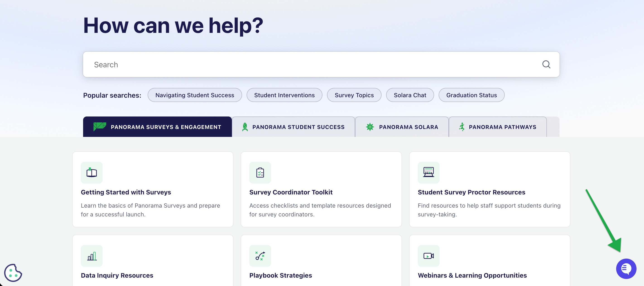This screenshot has height=286, width=644.
Task: Open Playbook Strategies link
Action: tap(281, 275)
